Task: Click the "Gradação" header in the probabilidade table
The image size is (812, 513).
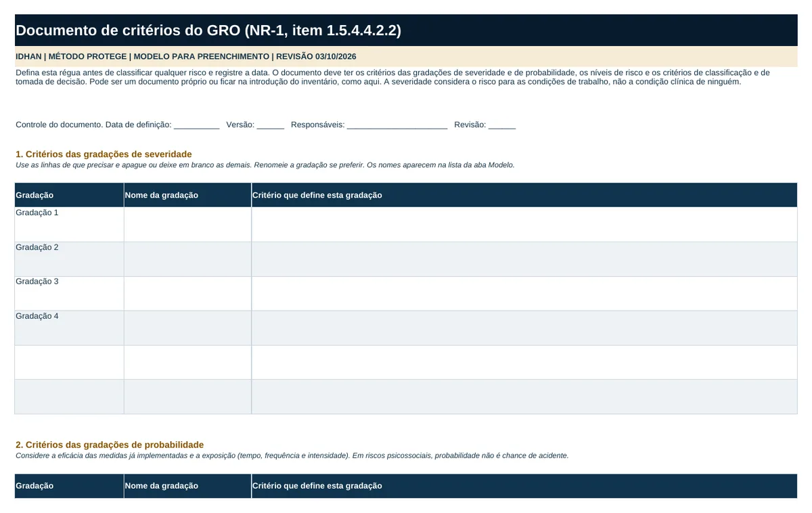Action: pyautogui.click(x=69, y=486)
